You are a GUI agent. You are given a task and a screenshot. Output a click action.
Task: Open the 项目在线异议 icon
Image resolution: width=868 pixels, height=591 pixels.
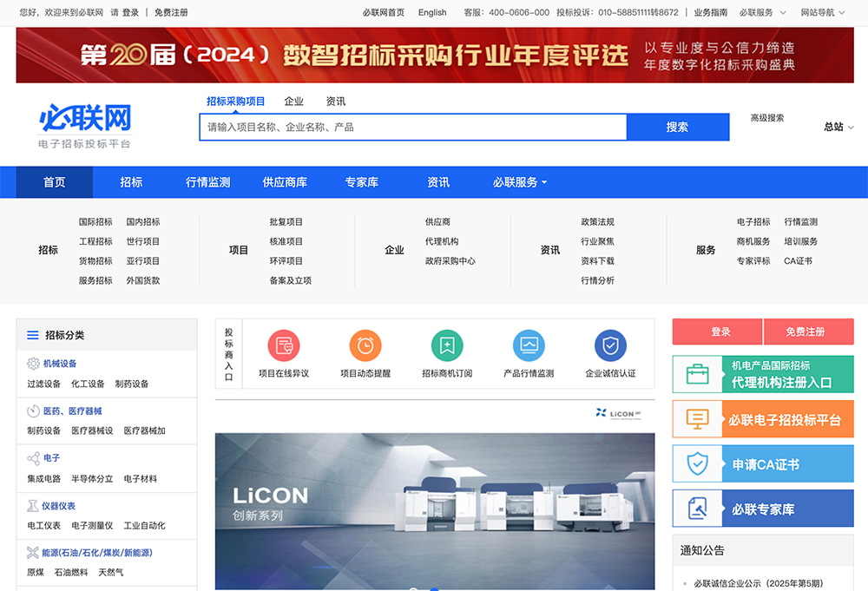(x=284, y=345)
